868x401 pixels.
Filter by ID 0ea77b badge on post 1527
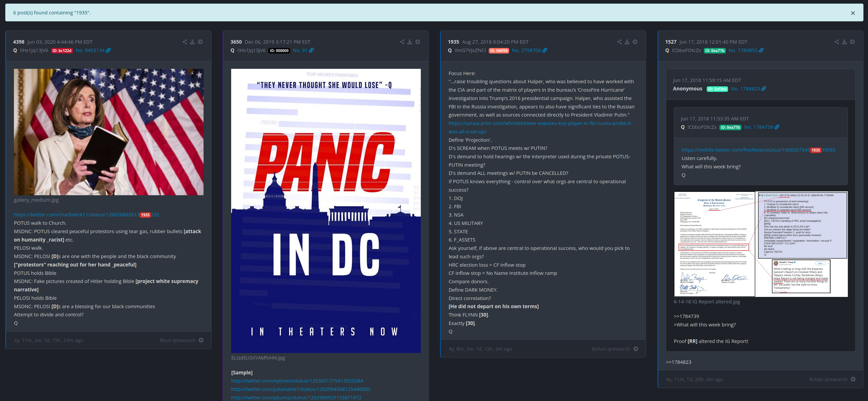point(715,51)
